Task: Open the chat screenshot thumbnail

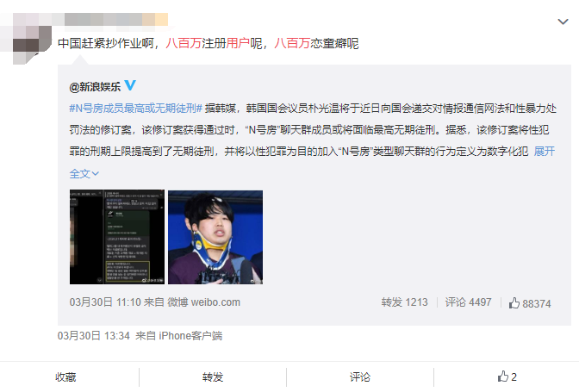Action: (117, 237)
